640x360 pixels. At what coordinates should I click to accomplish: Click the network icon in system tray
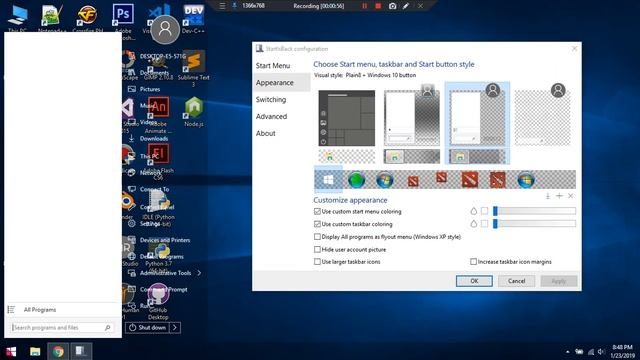(591, 351)
